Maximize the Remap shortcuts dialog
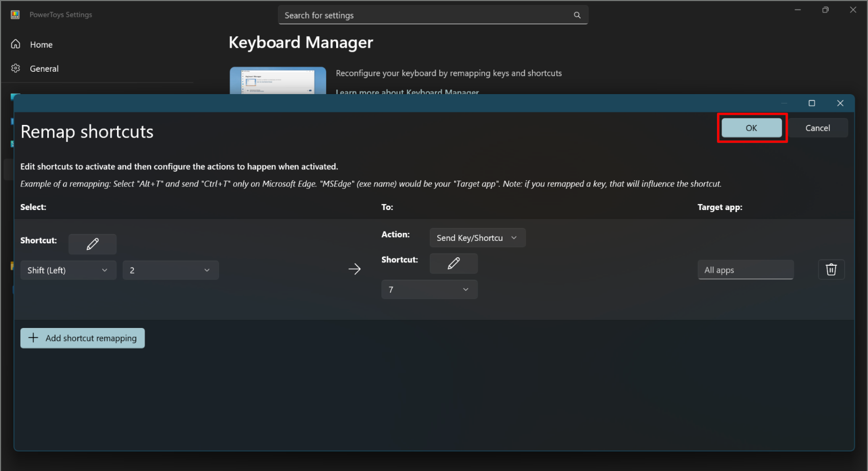This screenshot has width=868, height=471. point(812,103)
